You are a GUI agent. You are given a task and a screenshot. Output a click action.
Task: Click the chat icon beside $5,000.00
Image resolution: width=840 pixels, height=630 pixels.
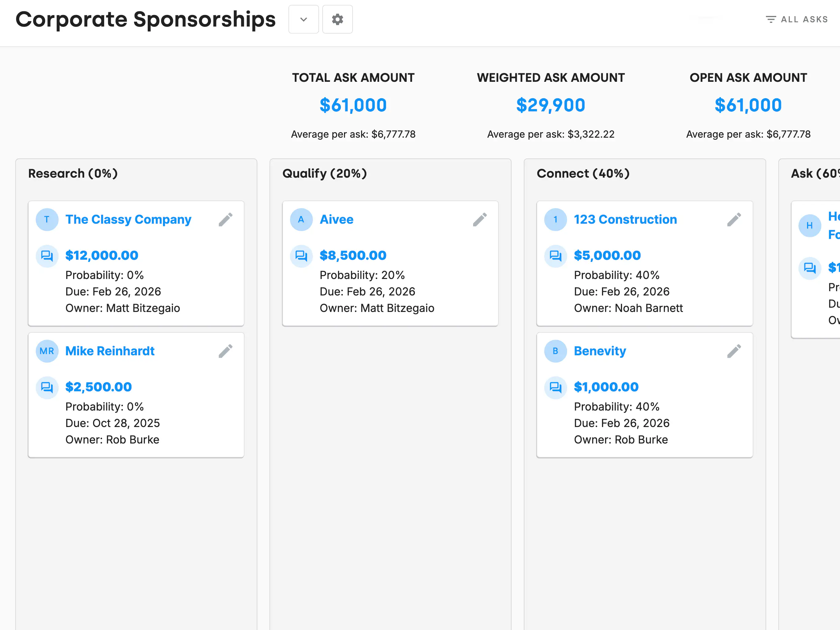click(x=555, y=256)
